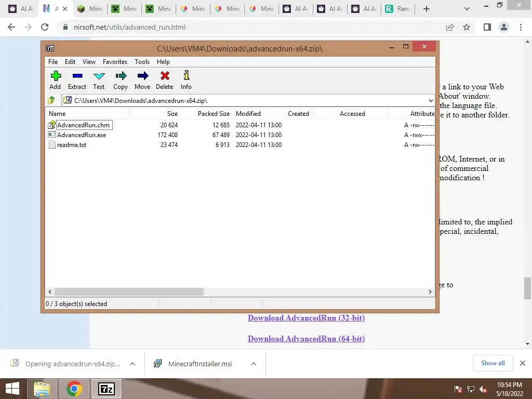Click the horizontal scrollbar thumb in 7-Zip
Screen dimensions: 532x399
pyautogui.click(x=129, y=291)
